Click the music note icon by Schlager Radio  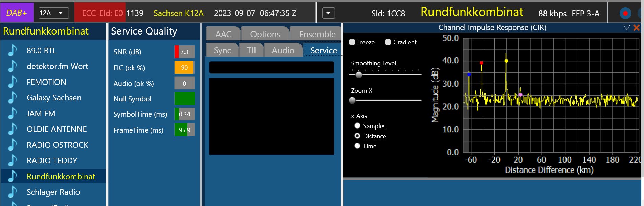point(13,192)
